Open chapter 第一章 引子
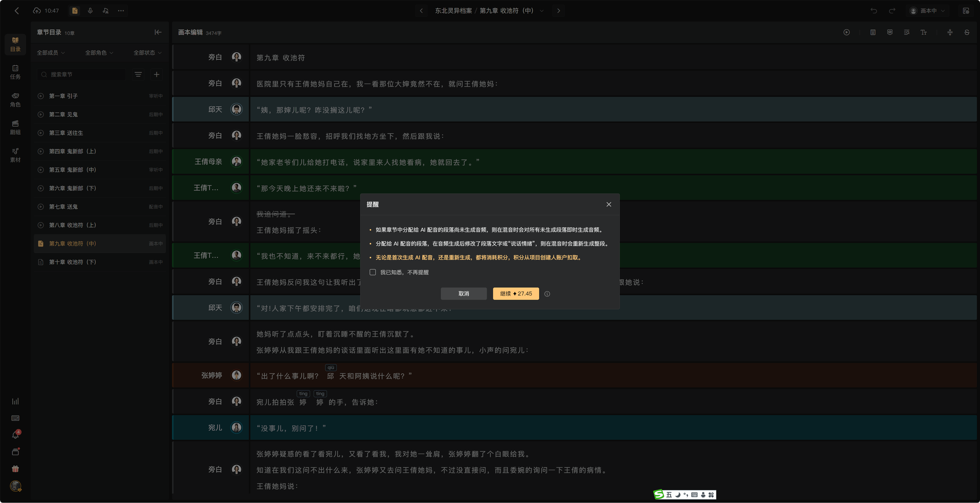Viewport: 980px width, 503px height. point(100,96)
